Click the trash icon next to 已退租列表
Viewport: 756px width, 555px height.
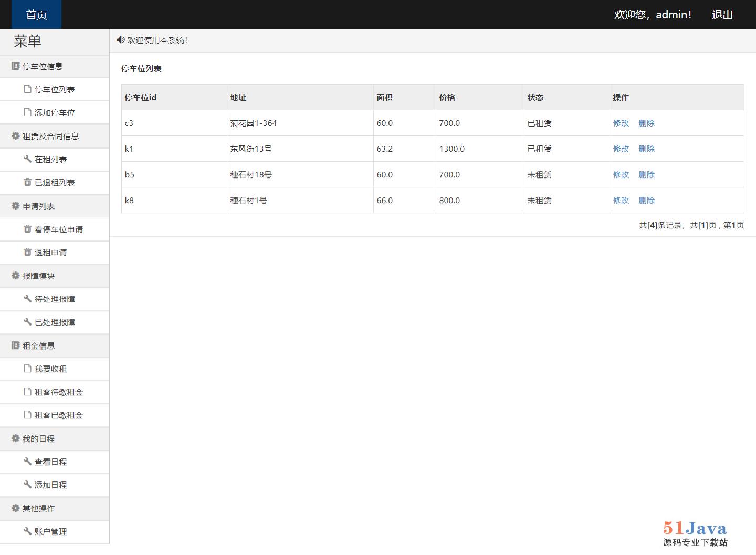point(27,182)
